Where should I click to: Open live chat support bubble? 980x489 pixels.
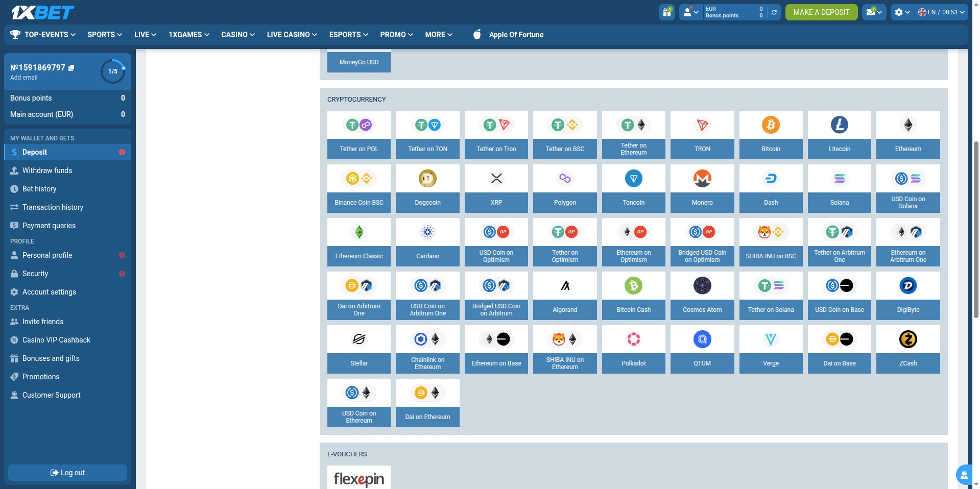(964, 475)
